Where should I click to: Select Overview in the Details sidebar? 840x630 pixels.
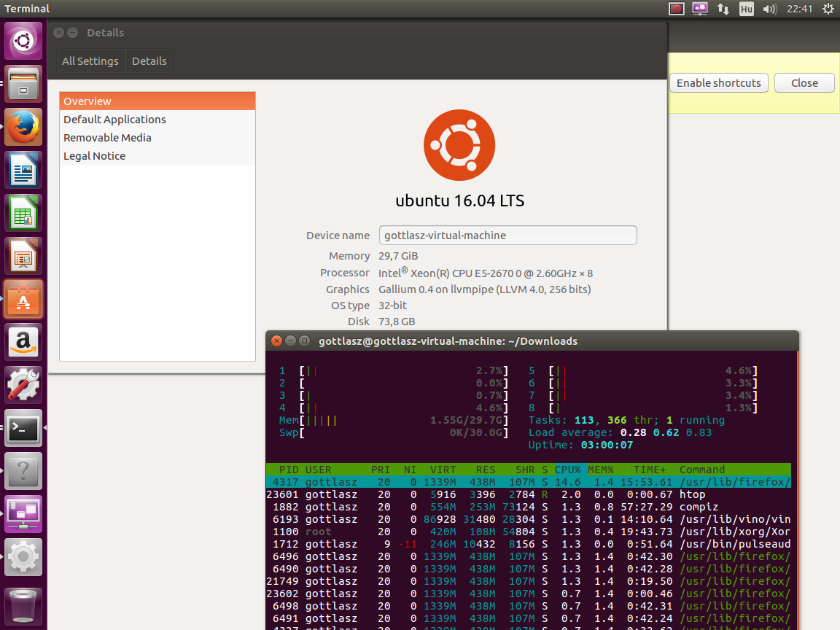(x=157, y=101)
